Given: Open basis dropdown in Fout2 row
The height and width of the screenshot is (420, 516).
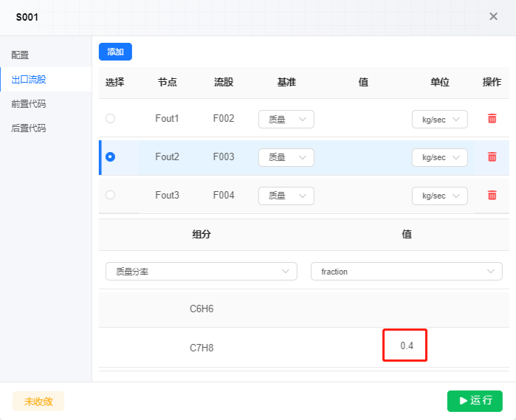Looking at the screenshot, I should pyautogui.click(x=286, y=158).
